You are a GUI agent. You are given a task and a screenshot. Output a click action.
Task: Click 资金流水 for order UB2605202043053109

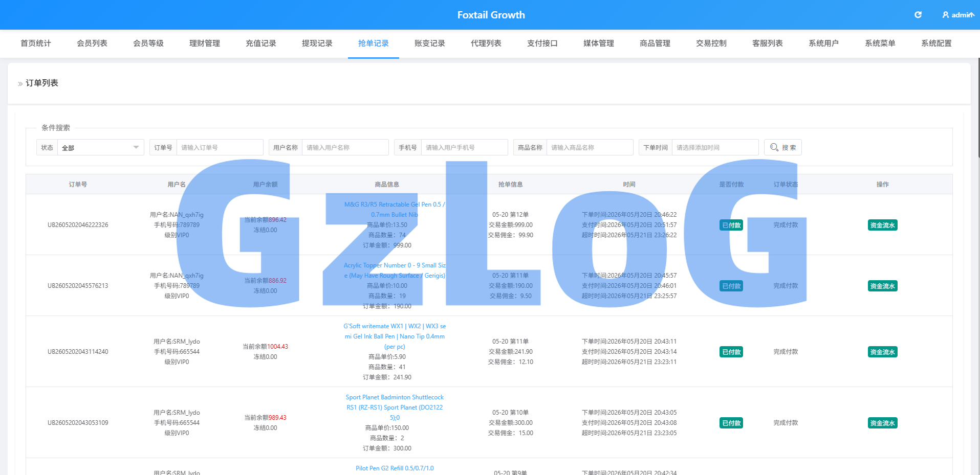tap(882, 423)
